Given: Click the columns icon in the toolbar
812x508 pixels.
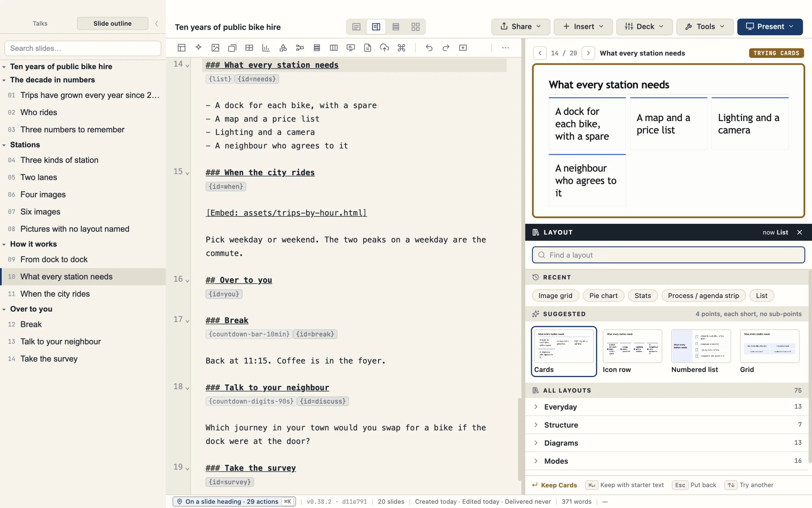Looking at the screenshot, I should click(x=334, y=48).
